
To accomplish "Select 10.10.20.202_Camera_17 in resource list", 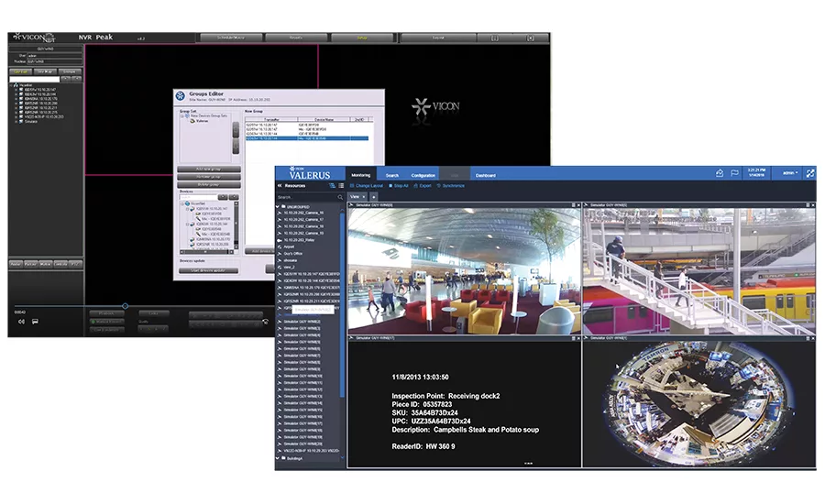I will [x=303, y=219].
